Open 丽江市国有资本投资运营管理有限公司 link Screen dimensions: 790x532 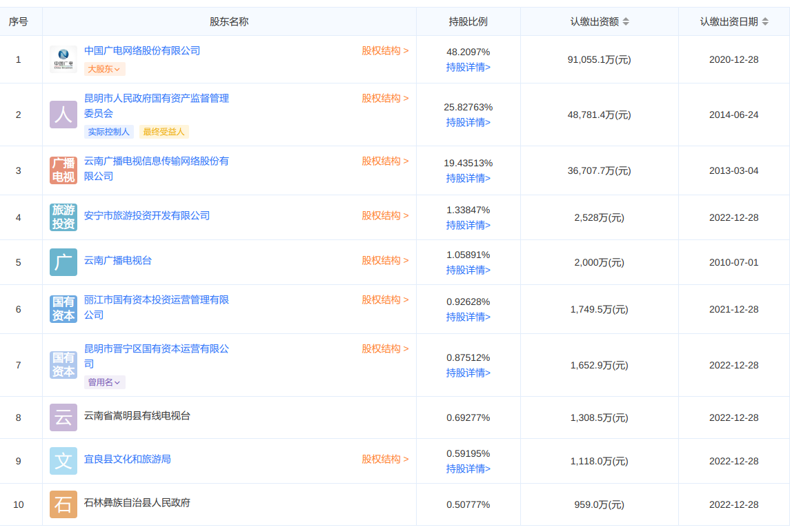[156, 307]
